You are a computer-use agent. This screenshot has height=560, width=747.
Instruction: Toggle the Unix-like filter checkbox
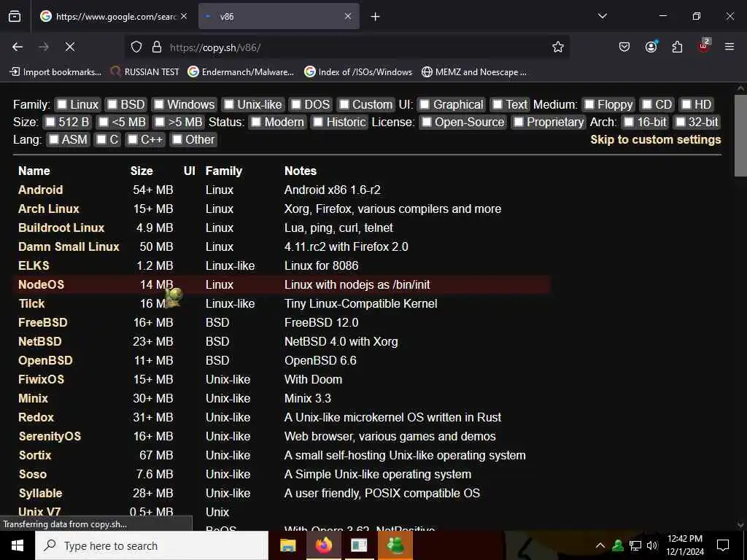(229, 104)
